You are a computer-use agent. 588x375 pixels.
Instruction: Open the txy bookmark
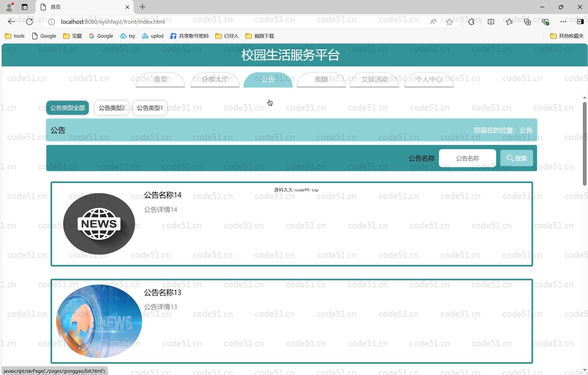(x=127, y=36)
